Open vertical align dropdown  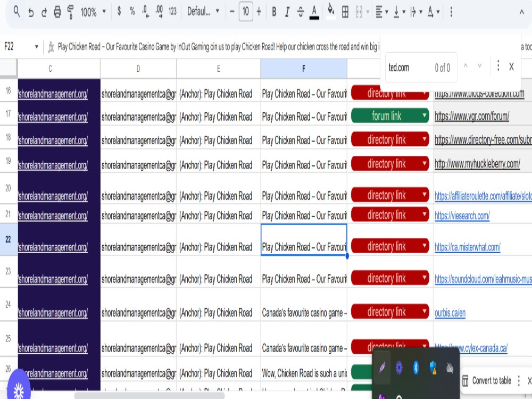click(x=399, y=12)
